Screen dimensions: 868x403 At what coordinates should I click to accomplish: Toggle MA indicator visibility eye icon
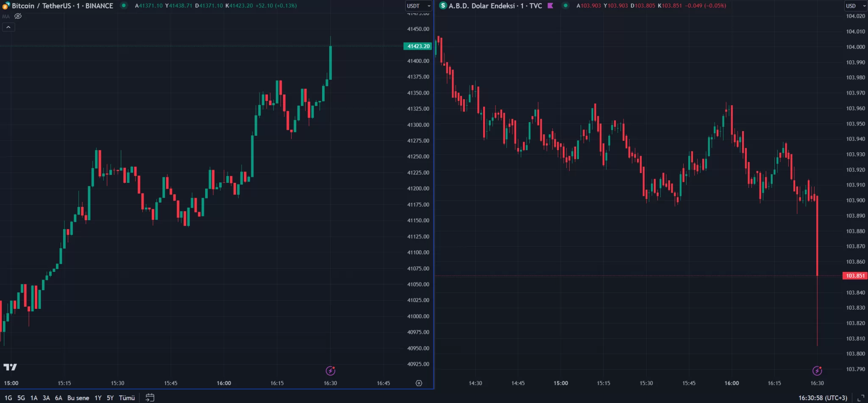[x=18, y=16]
